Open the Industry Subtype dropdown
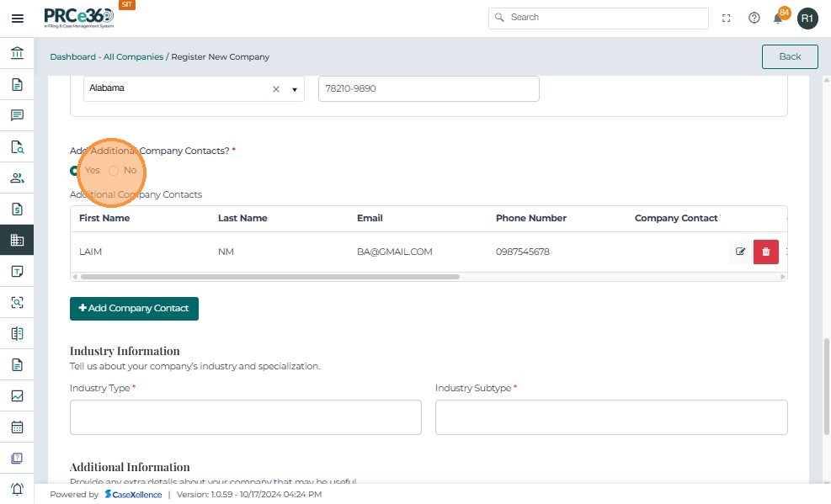 pyautogui.click(x=610, y=417)
